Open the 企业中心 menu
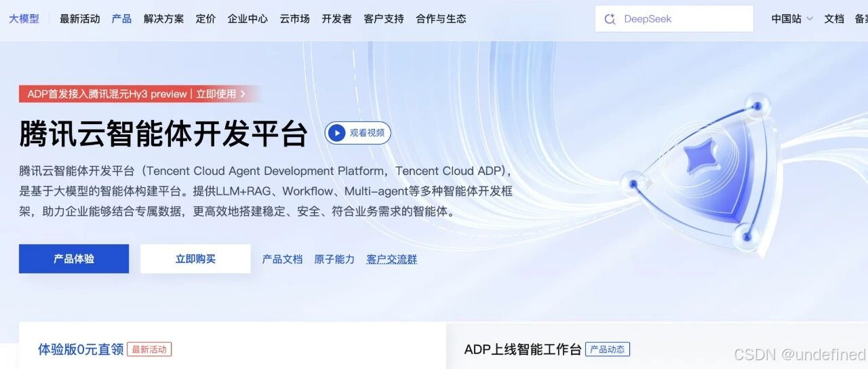The width and height of the screenshot is (868, 369). coord(248,19)
